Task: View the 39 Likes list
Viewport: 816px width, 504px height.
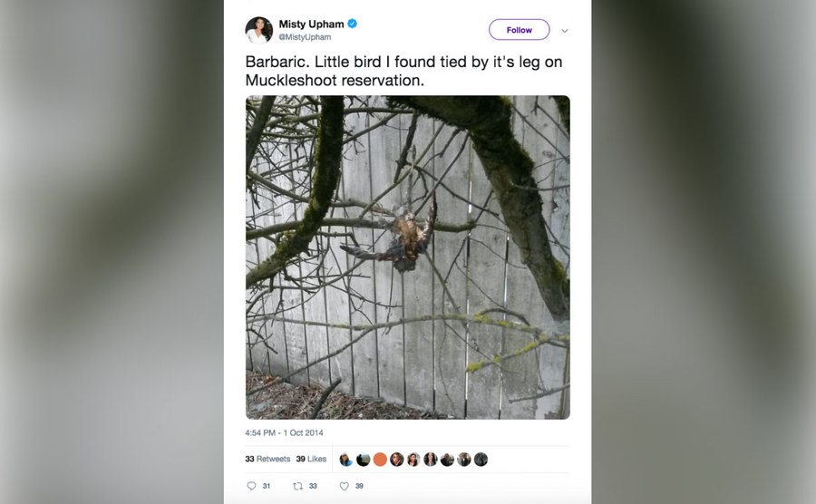Action: click(311, 460)
